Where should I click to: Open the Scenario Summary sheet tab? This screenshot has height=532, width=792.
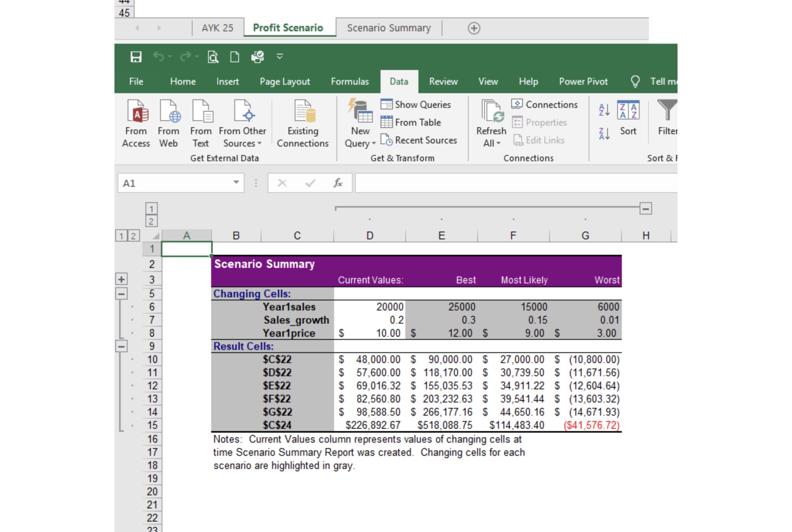[389, 28]
